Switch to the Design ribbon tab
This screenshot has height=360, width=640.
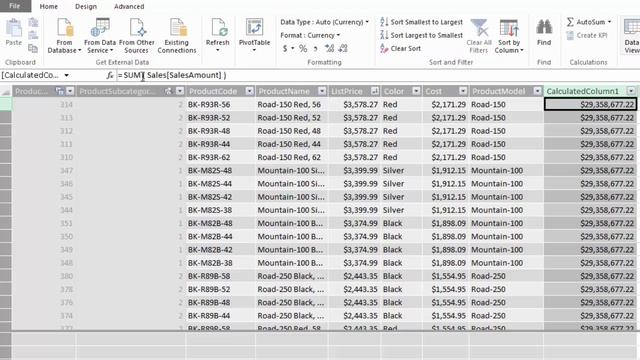pos(86,7)
